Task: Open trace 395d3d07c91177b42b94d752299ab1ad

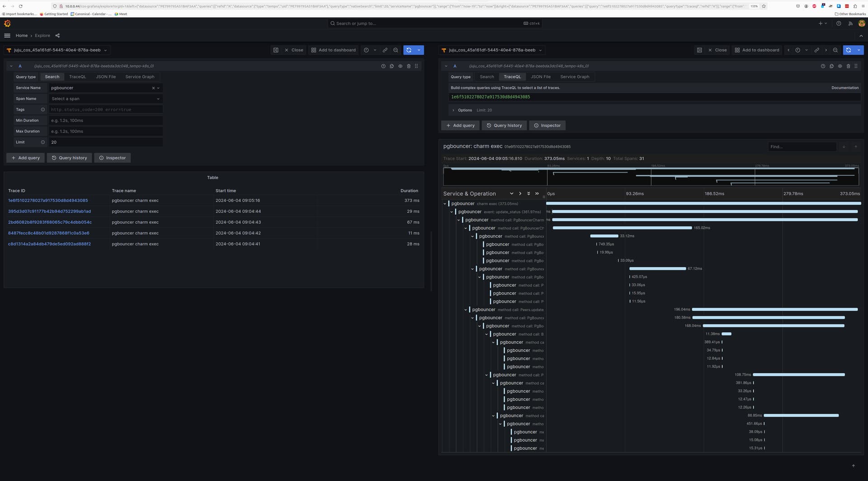Action: (49, 211)
